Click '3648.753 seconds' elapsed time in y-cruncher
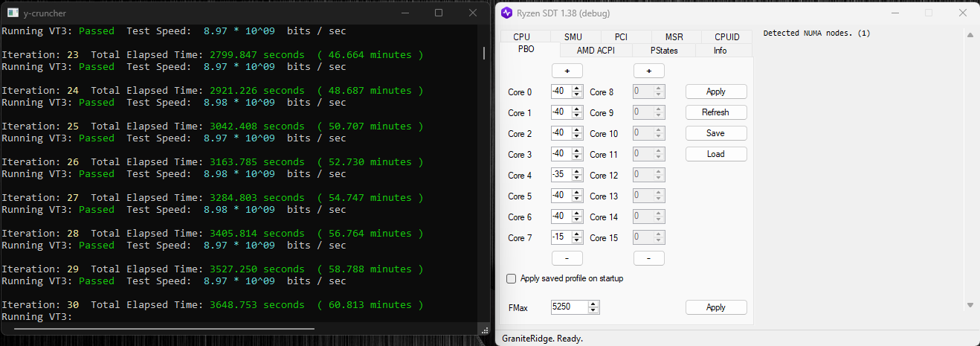980x346 pixels. pyautogui.click(x=257, y=304)
